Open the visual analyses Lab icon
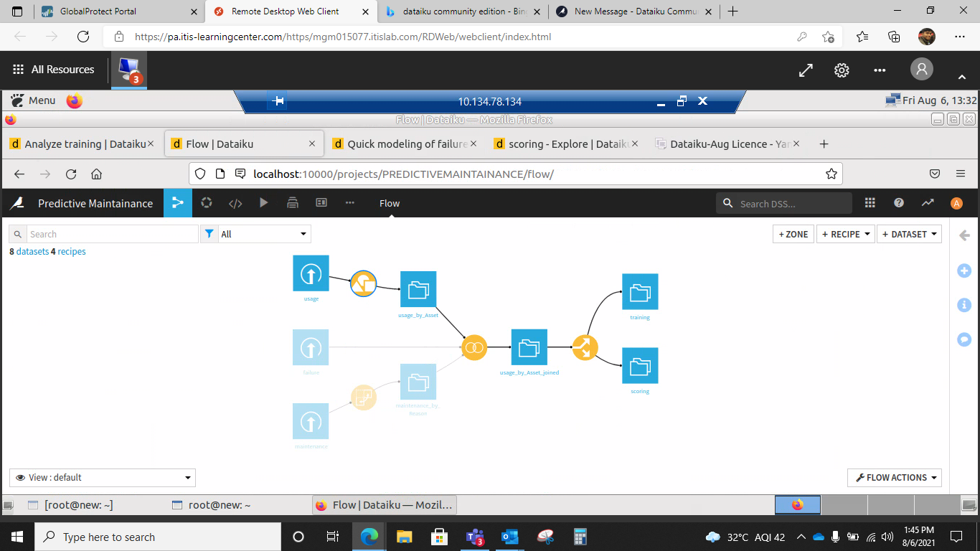 click(x=206, y=202)
